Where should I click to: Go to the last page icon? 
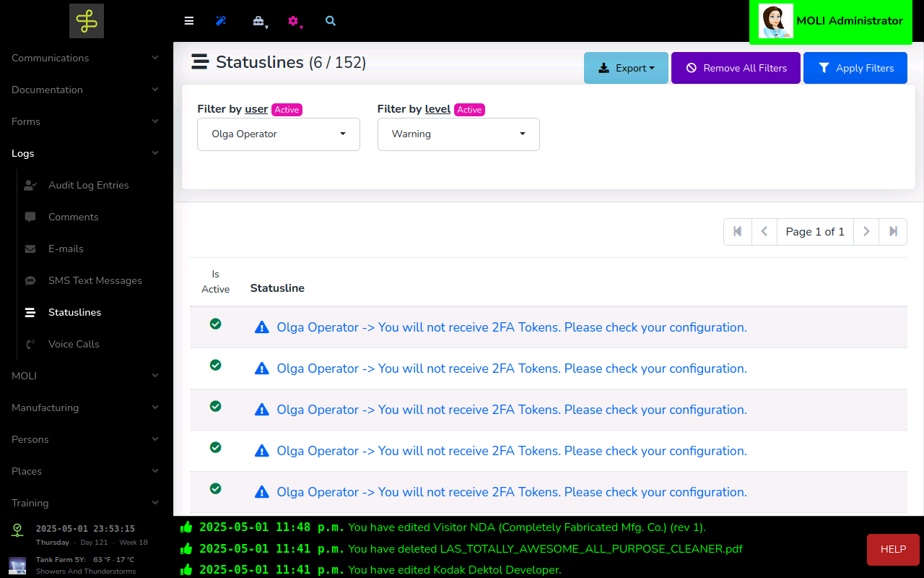point(893,232)
